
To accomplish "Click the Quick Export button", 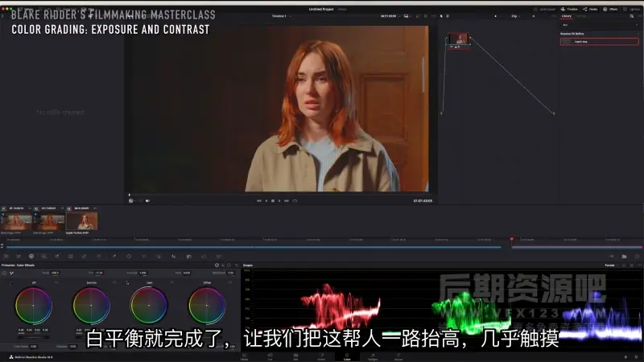I will (547, 9).
